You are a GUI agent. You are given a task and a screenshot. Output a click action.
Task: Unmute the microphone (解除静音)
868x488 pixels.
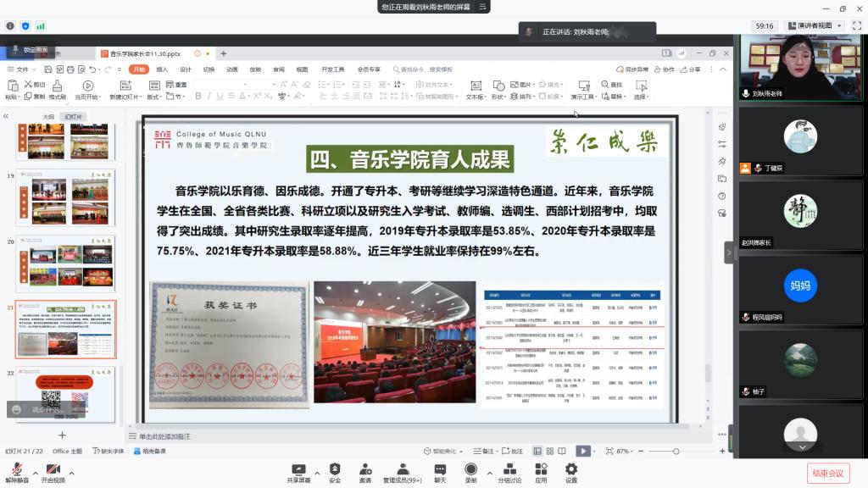click(x=17, y=472)
